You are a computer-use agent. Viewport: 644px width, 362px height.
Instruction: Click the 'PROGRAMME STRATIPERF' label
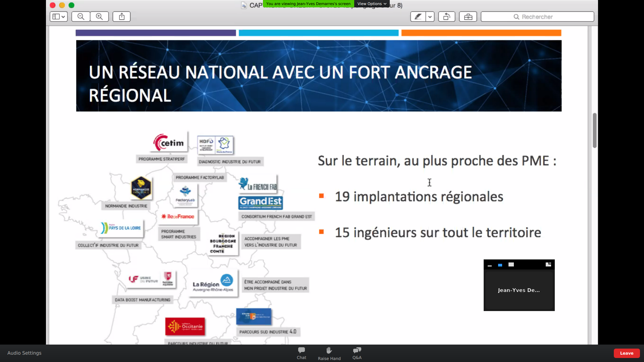[162, 159]
